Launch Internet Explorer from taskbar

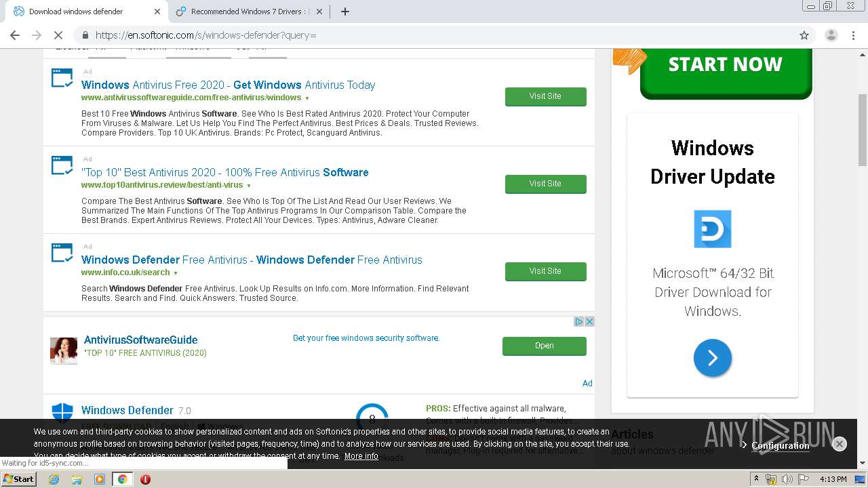point(54,479)
